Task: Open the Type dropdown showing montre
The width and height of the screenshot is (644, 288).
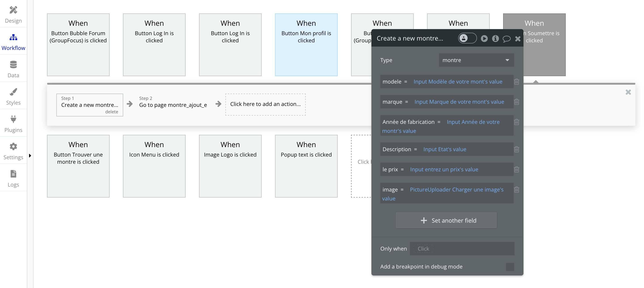Action: coord(476,60)
